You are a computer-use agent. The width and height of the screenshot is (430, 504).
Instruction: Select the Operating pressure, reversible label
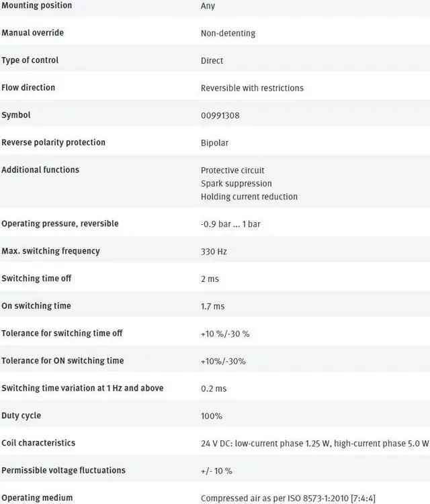click(x=60, y=223)
